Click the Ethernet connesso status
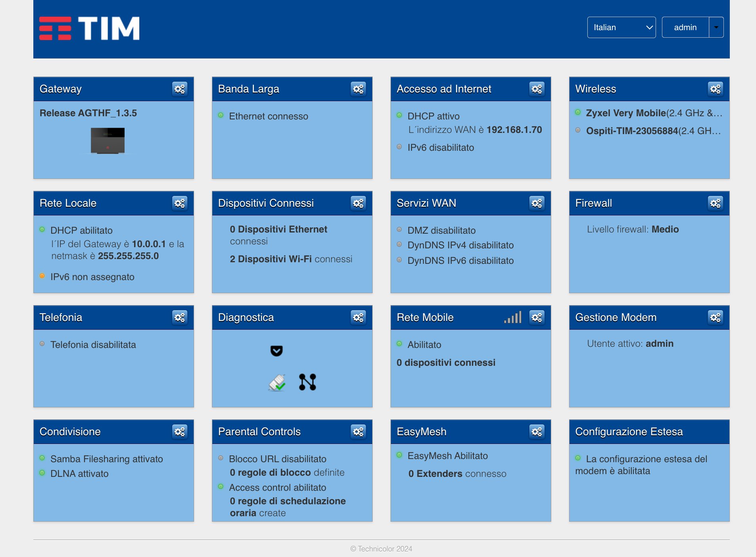 coord(269,116)
